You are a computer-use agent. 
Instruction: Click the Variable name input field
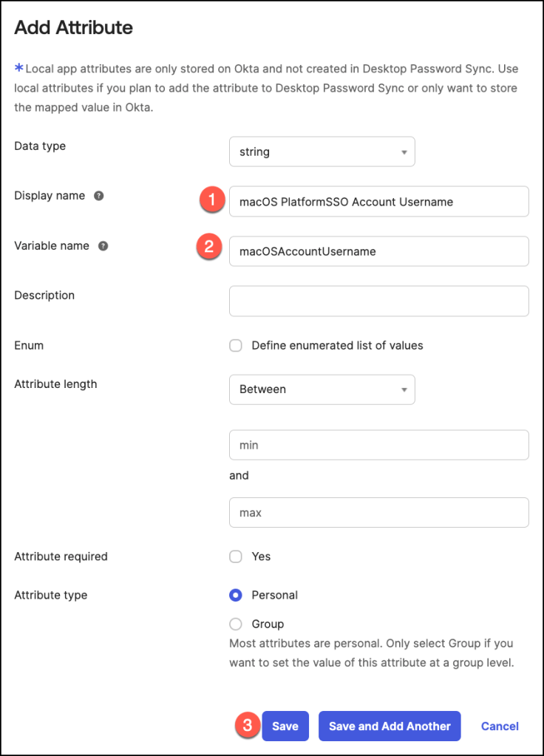379,251
